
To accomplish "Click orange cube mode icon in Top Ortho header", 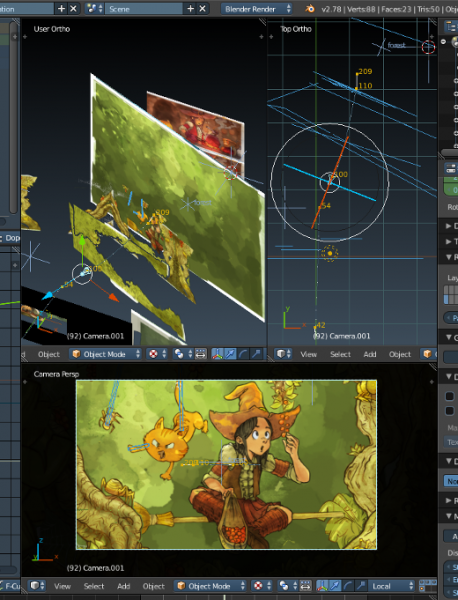I will (427, 354).
